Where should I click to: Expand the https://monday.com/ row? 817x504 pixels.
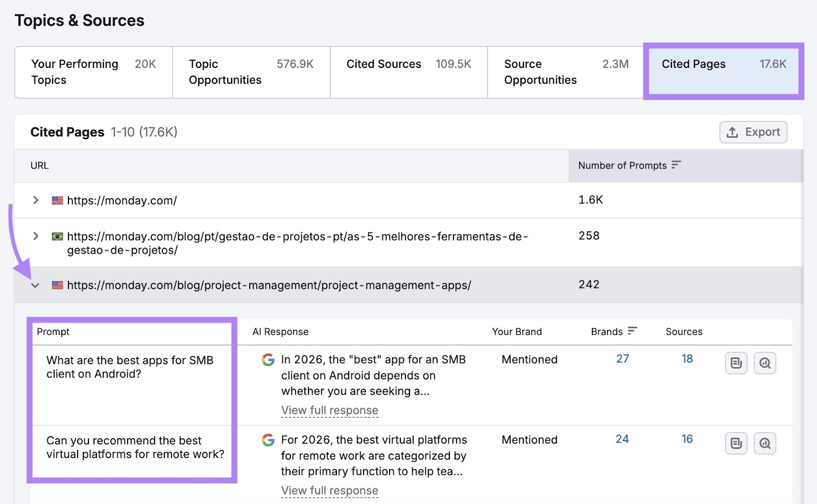point(36,200)
